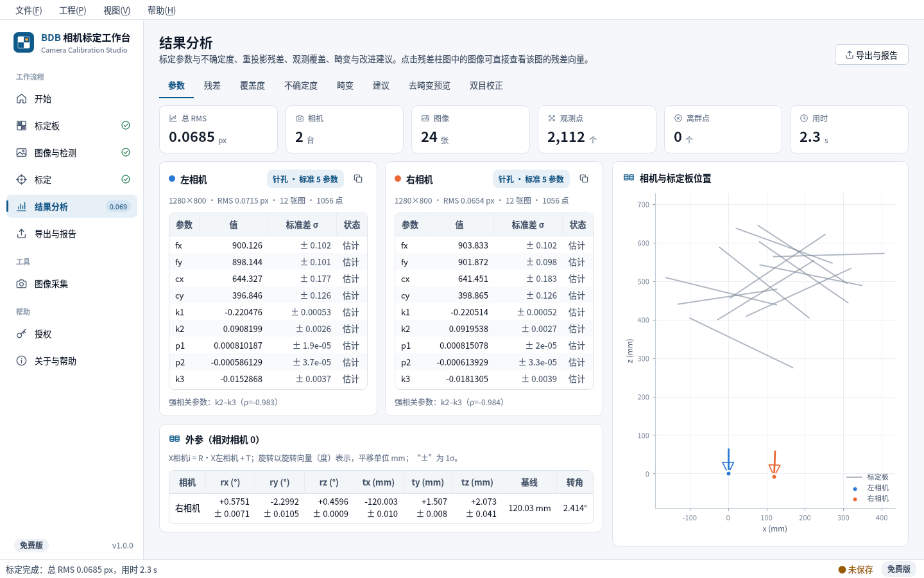Image resolution: width=924 pixels, height=578 pixels.
Task: Open 图像采集 camera tool
Action: click(x=72, y=284)
